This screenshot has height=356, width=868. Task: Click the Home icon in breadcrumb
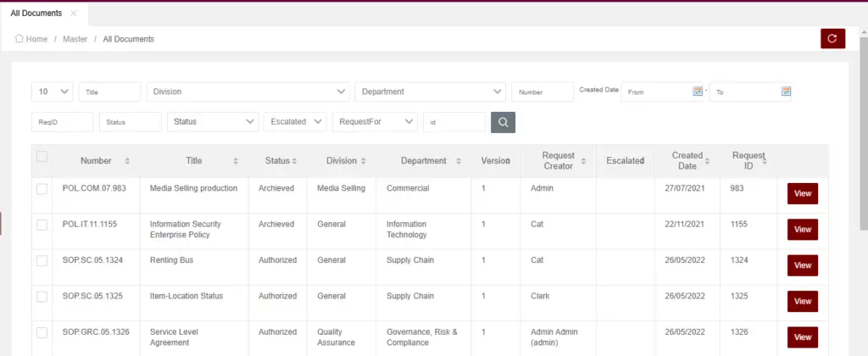[x=19, y=39]
